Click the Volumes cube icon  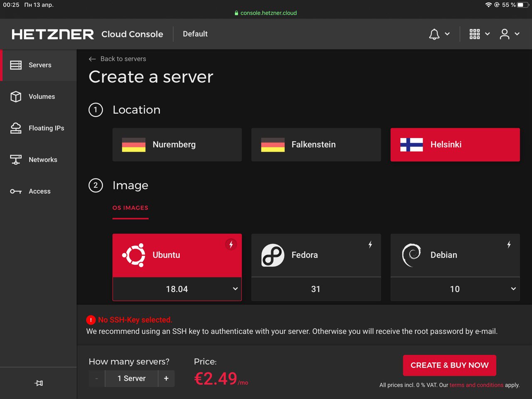point(16,96)
